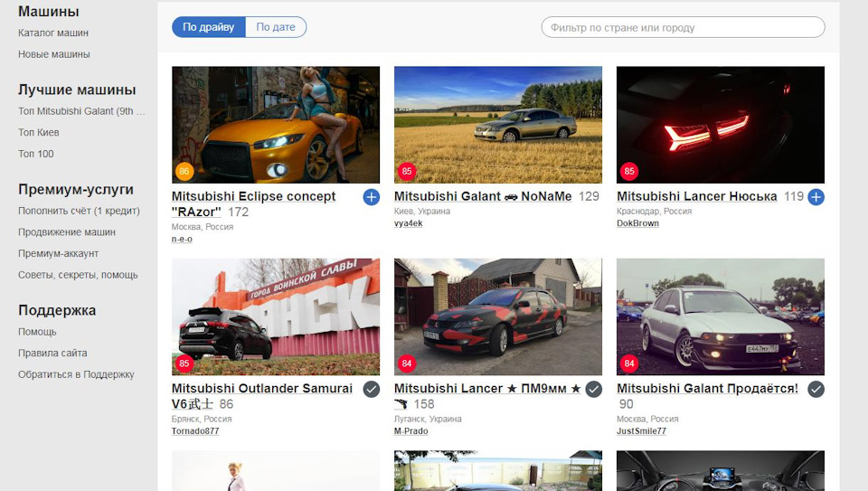Open the white Galant Продаётся photo
Image resolution: width=868 pixels, height=491 pixels.
pyautogui.click(x=721, y=316)
